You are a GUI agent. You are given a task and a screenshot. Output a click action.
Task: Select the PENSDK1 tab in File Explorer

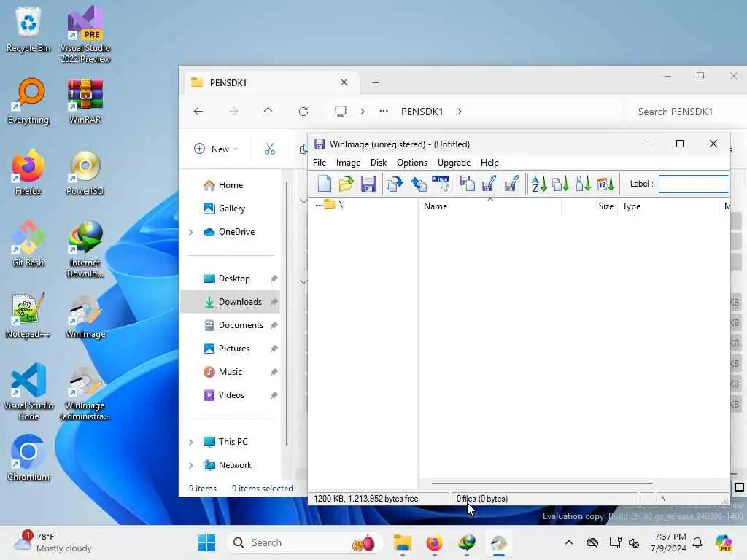pyautogui.click(x=270, y=83)
